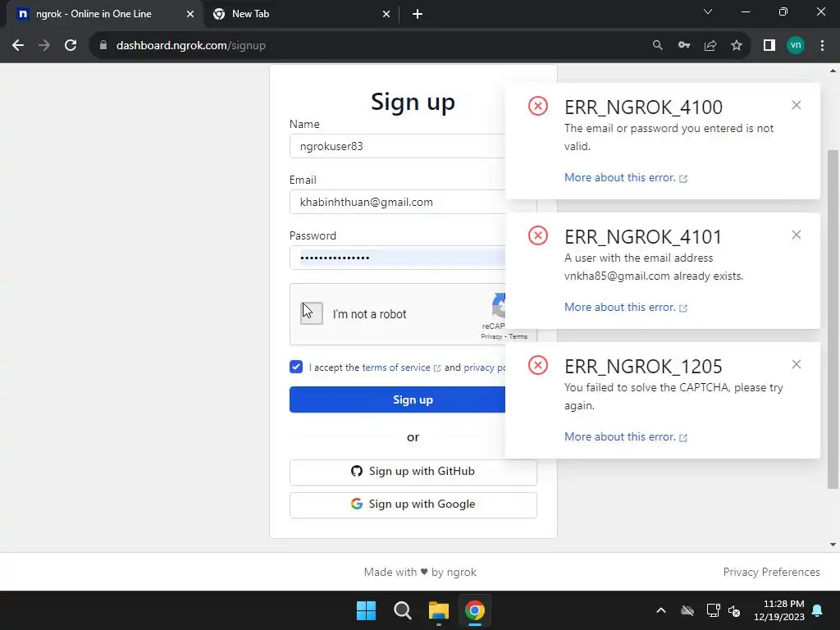840x630 pixels.
Task: Click the padlock site info icon
Action: [x=103, y=46]
